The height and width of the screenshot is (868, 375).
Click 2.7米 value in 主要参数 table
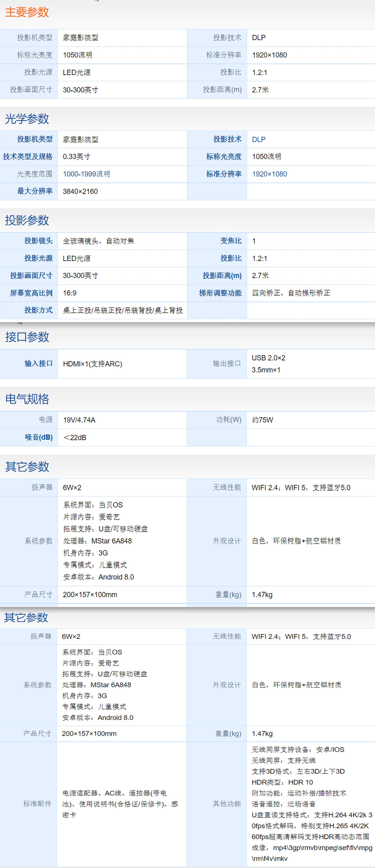(261, 90)
